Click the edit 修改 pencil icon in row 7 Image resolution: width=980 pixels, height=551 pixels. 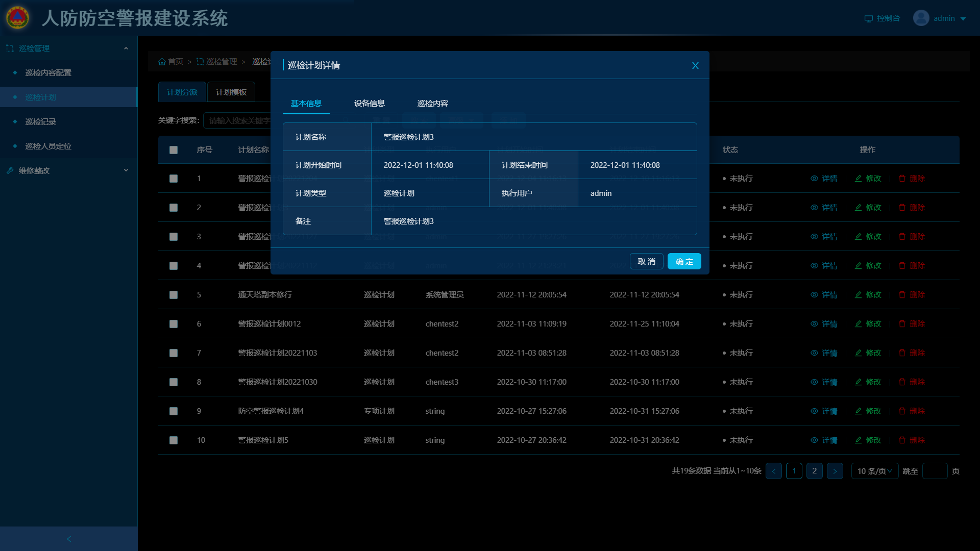859,353
